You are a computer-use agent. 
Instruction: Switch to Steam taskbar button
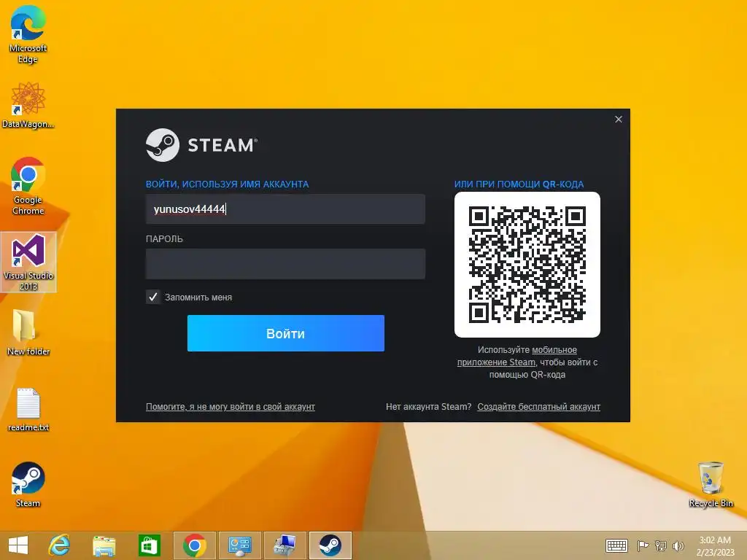pos(330,545)
